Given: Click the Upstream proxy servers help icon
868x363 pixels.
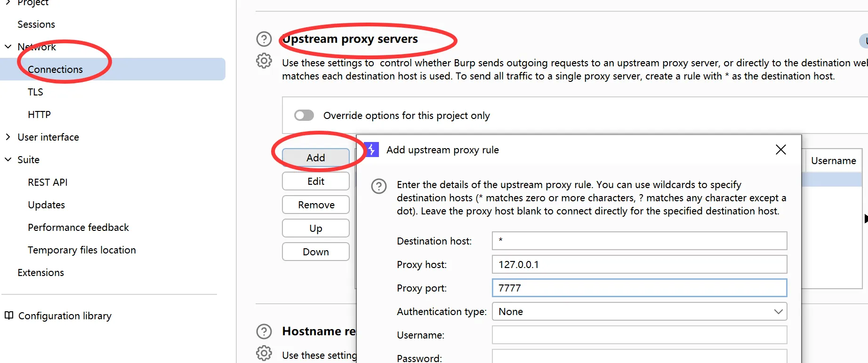Looking at the screenshot, I should pos(264,39).
